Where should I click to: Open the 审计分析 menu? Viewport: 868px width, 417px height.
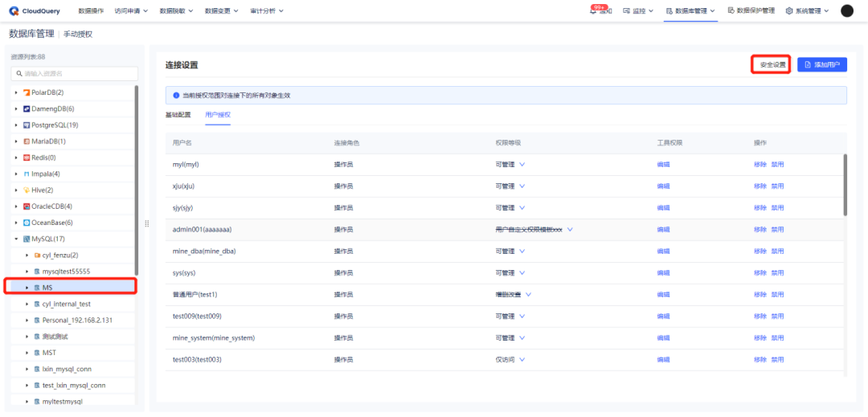(266, 11)
